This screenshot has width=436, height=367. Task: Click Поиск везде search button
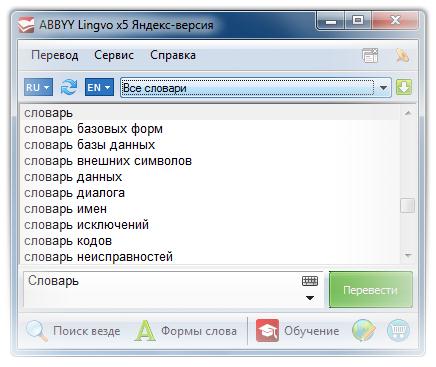pyautogui.click(x=73, y=331)
